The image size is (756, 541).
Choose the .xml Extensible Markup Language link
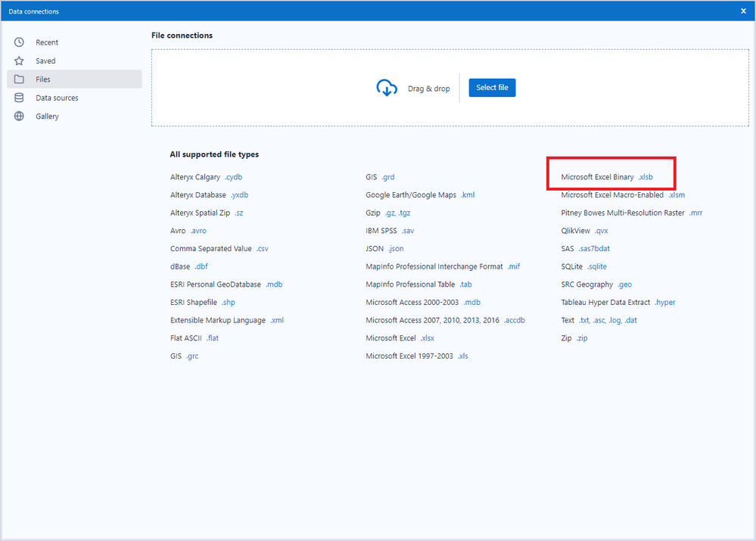[x=277, y=320]
